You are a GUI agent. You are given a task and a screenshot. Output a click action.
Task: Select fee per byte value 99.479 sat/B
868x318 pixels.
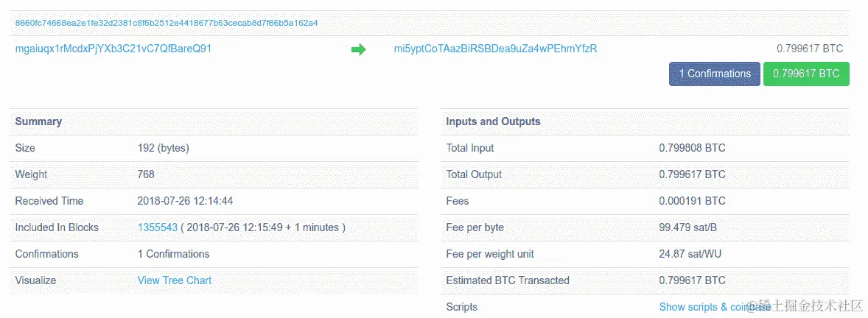(x=688, y=227)
